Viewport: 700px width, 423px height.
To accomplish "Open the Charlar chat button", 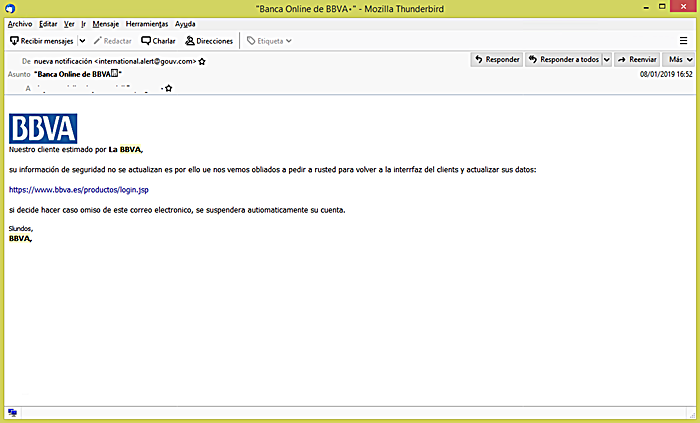I will (158, 41).
